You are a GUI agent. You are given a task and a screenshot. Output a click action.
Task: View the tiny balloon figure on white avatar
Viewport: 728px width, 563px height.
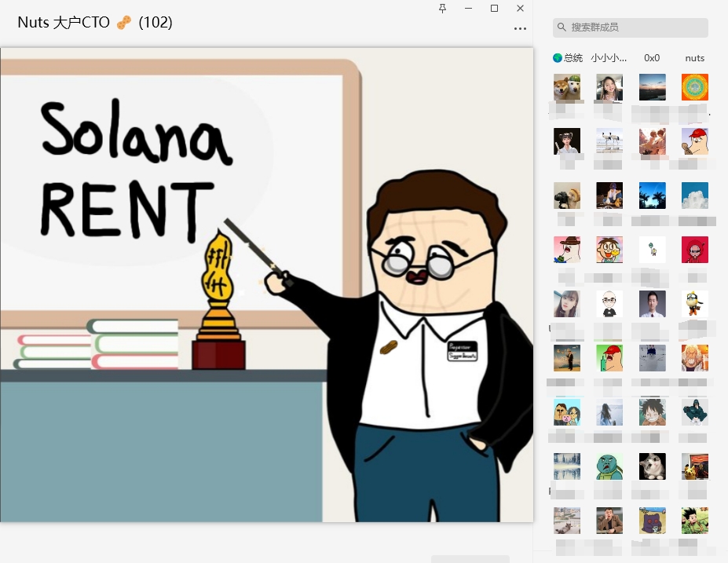(653, 250)
